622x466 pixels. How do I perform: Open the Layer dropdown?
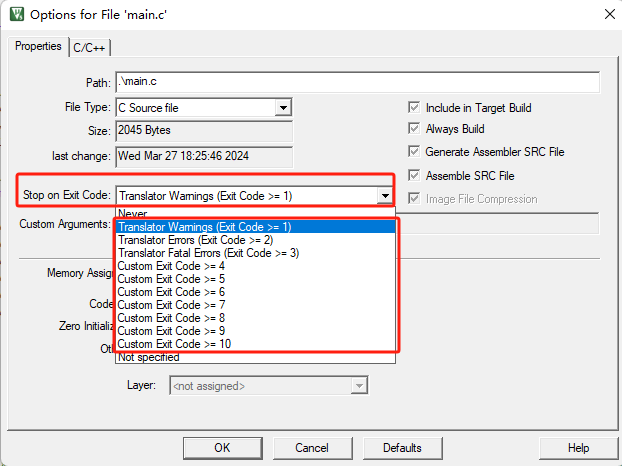[359, 385]
